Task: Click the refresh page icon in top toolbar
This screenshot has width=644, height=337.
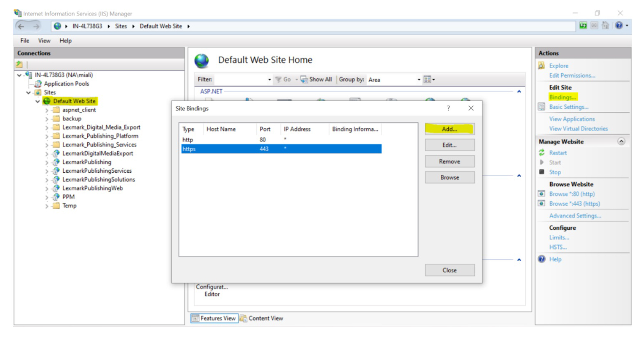Action: click(x=583, y=25)
